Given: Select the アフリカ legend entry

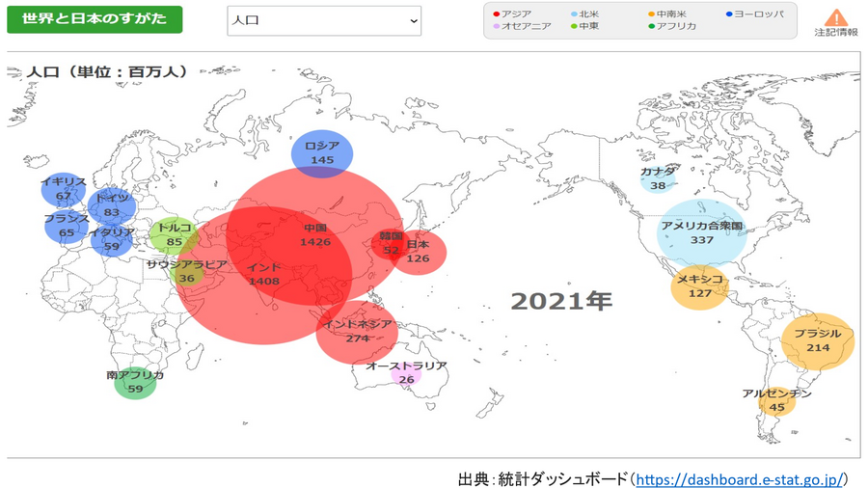Looking at the screenshot, I should tap(672, 26).
